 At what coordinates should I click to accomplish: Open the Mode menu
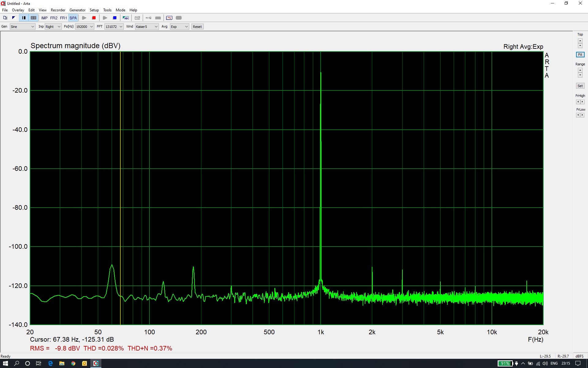120,10
